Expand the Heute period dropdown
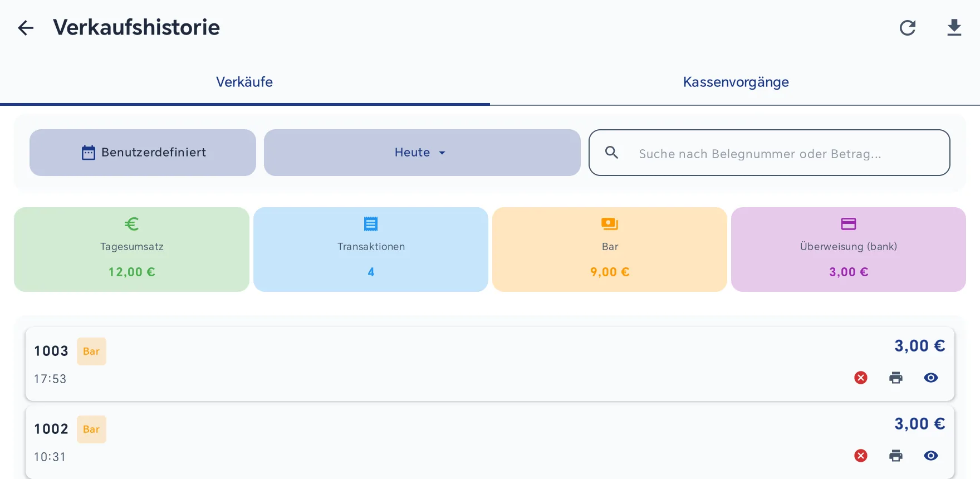 click(x=422, y=153)
